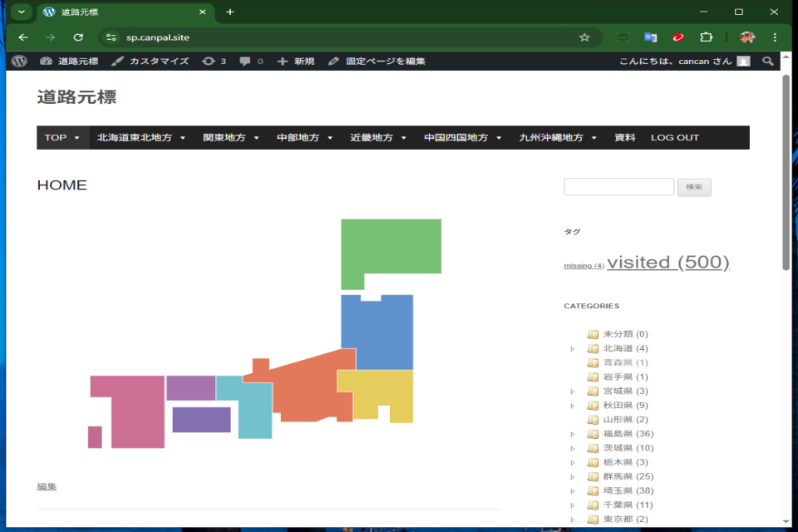798x532 pixels.
Task: Open the updates icon showing 3
Action: [214, 61]
